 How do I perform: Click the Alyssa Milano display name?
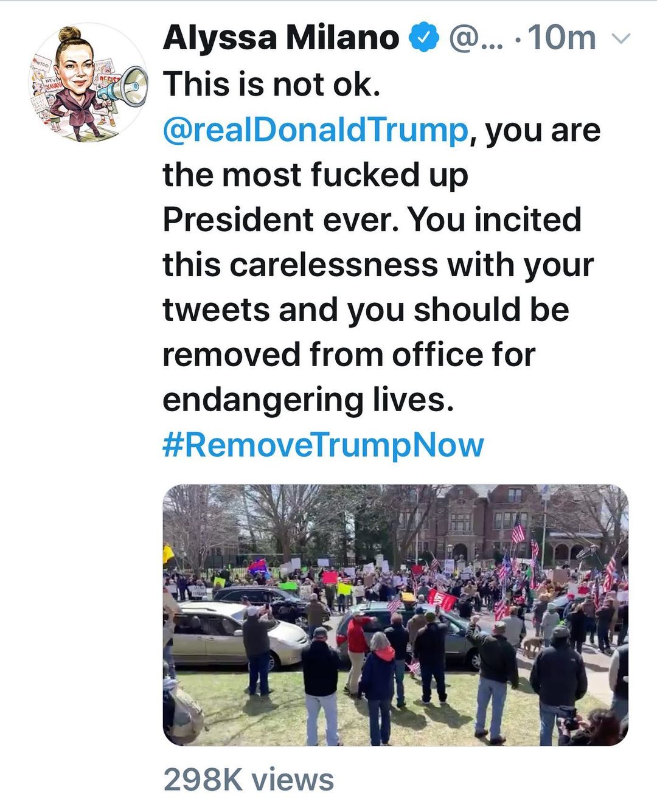280,38
